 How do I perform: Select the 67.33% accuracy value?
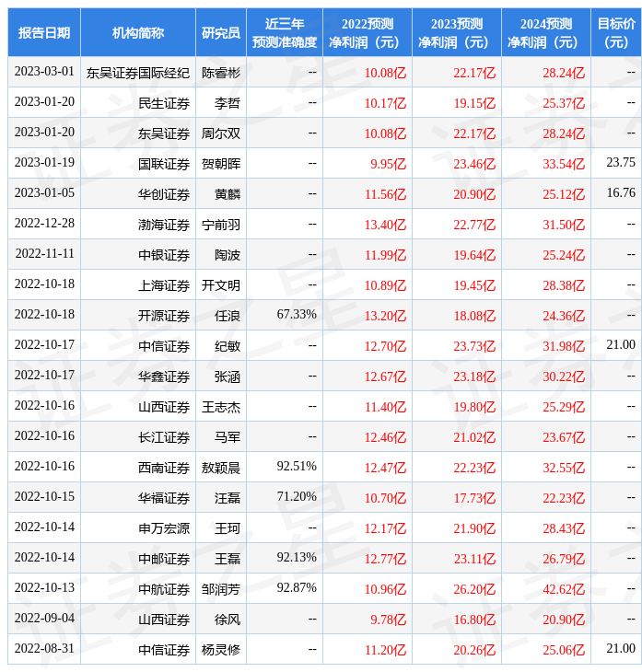point(297,315)
